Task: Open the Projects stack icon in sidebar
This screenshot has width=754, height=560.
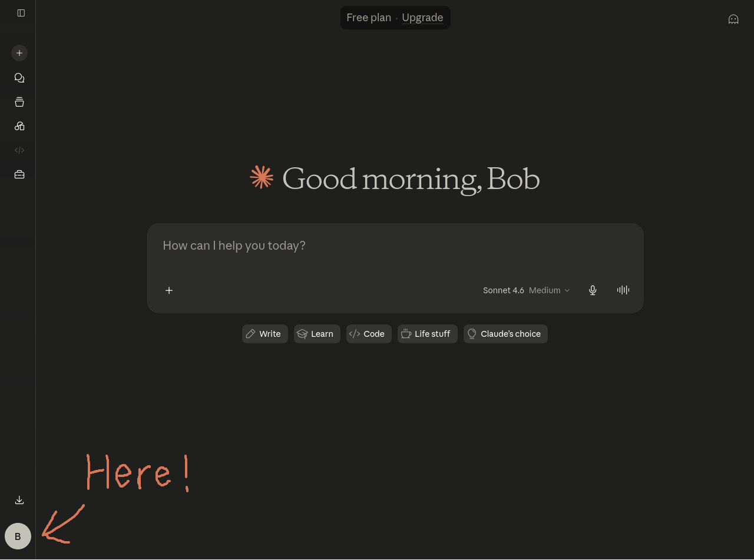Action: point(19,102)
